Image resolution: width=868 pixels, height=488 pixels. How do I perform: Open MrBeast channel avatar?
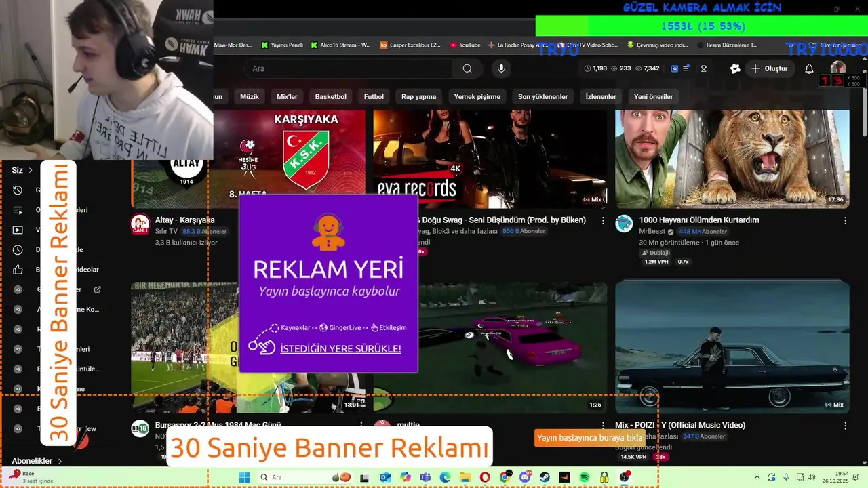(624, 224)
